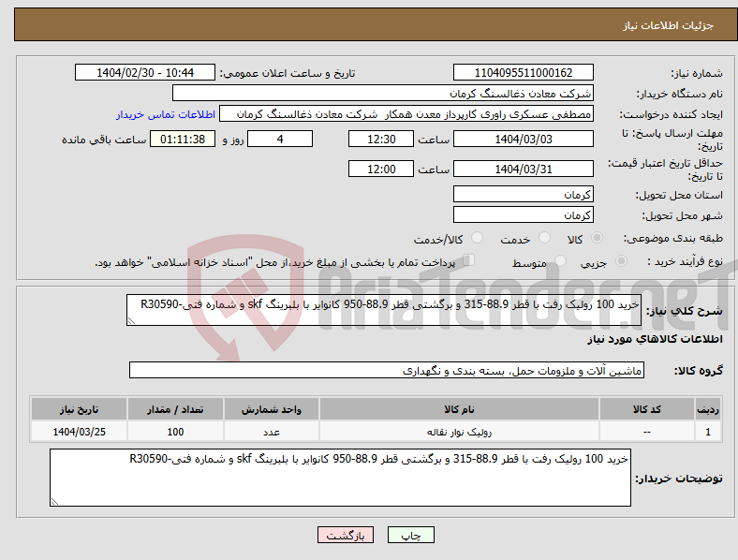The height and width of the screenshot is (560, 738).
Task: Select the خدمت radio button
Action: [x=544, y=238]
